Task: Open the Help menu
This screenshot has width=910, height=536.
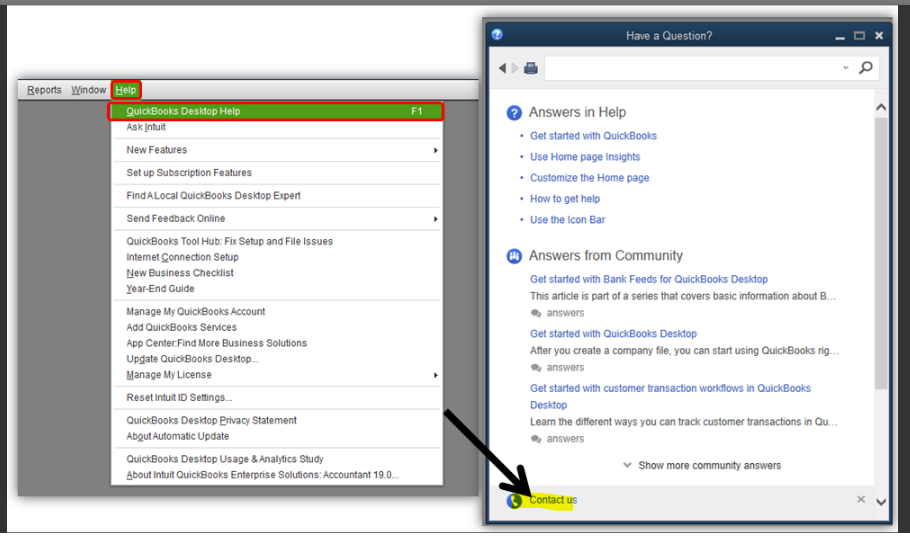Action: [125, 90]
